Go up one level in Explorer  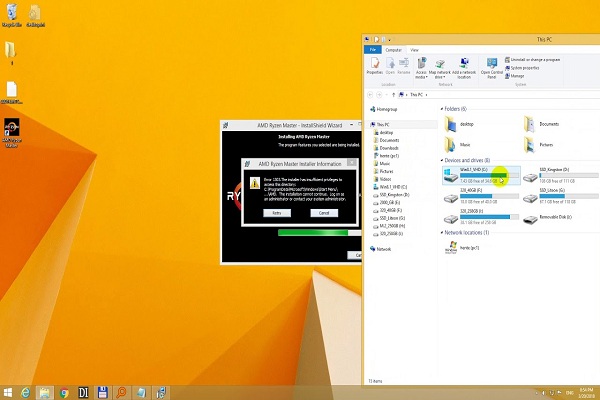[393, 95]
